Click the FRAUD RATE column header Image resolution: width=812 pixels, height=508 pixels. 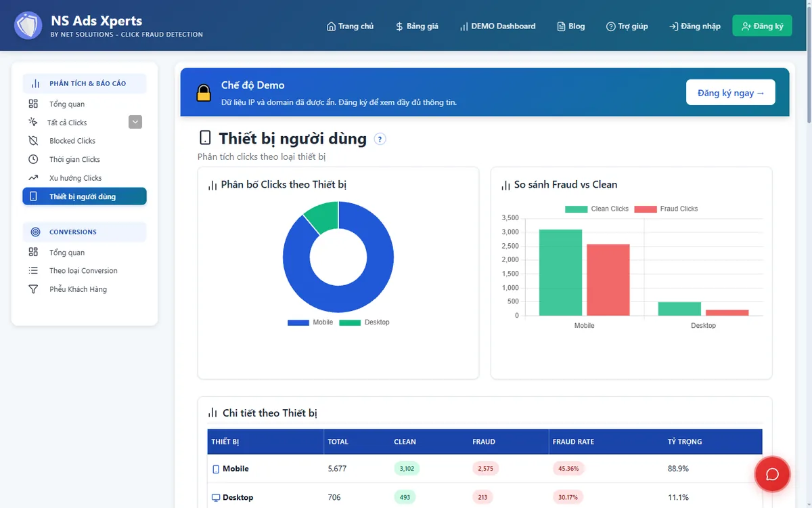[573, 442]
